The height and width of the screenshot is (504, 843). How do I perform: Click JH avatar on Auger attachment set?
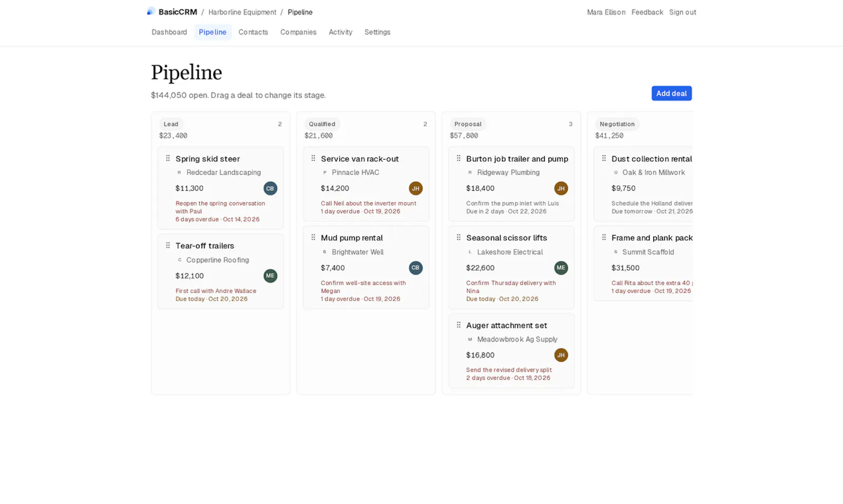point(561,355)
